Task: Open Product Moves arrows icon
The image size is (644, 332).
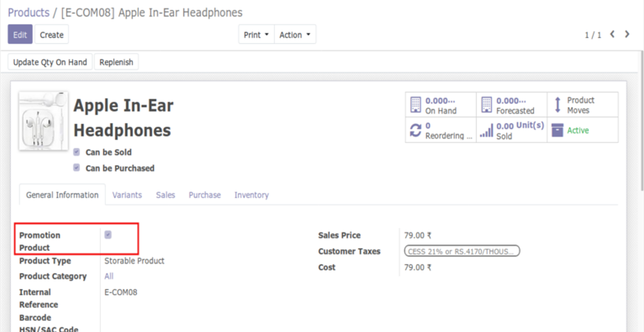Action: click(x=558, y=105)
